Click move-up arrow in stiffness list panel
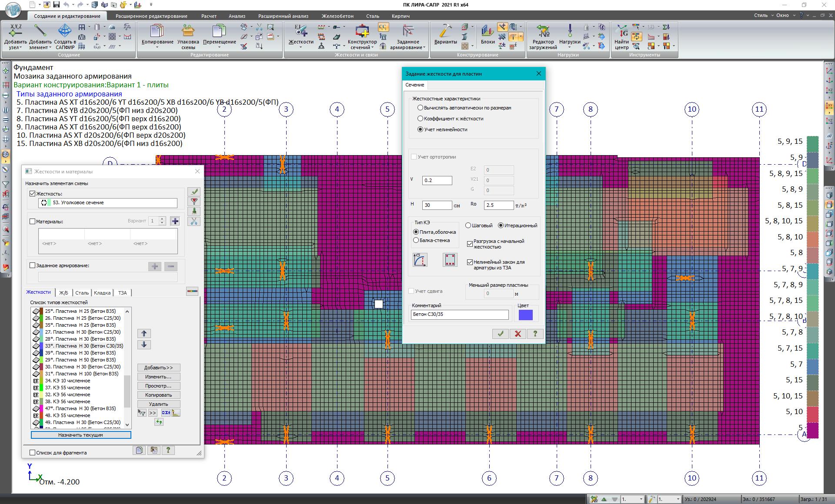835x504 pixels. (x=144, y=333)
